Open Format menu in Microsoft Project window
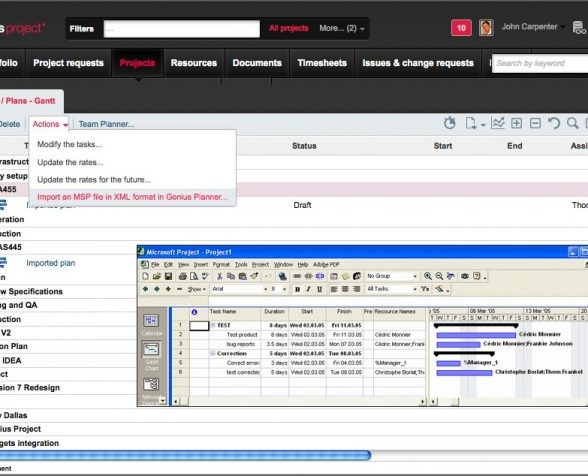 pyautogui.click(x=221, y=264)
